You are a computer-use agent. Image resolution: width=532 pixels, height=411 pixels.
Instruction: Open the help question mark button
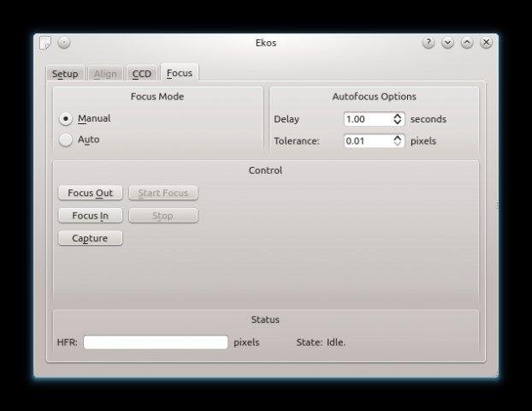pyautogui.click(x=429, y=43)
